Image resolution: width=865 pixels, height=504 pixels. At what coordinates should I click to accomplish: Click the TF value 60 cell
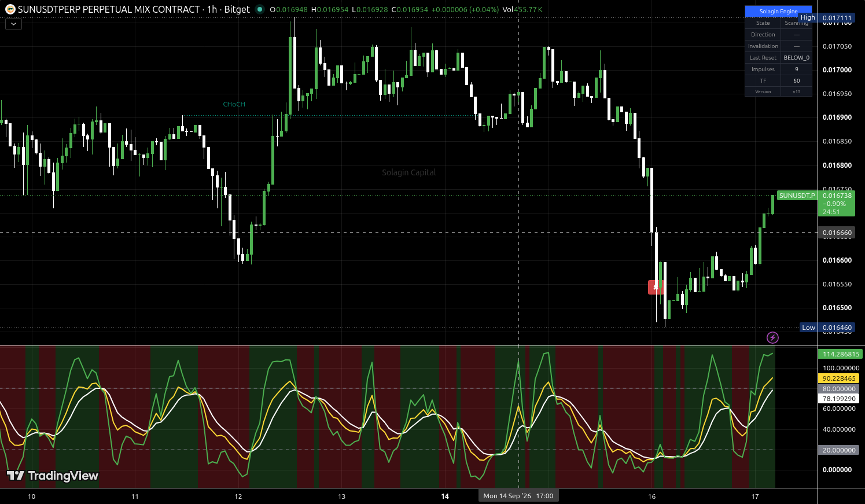pyautogui.click(x=796, y=80)
